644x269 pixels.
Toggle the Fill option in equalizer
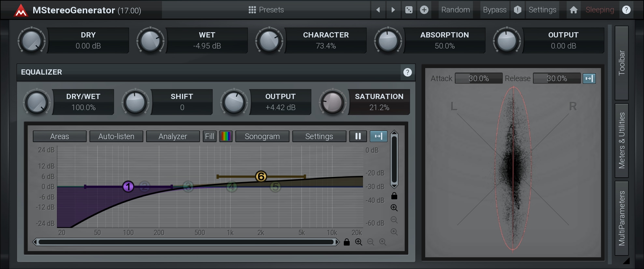(209, 136)
